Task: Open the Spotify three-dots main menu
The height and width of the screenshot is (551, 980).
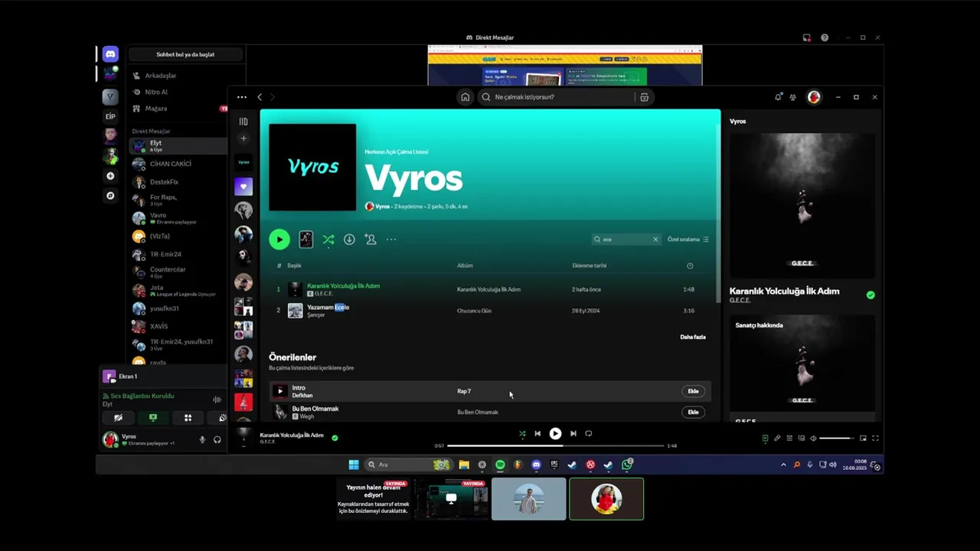Action: click(x=242, y=97)
